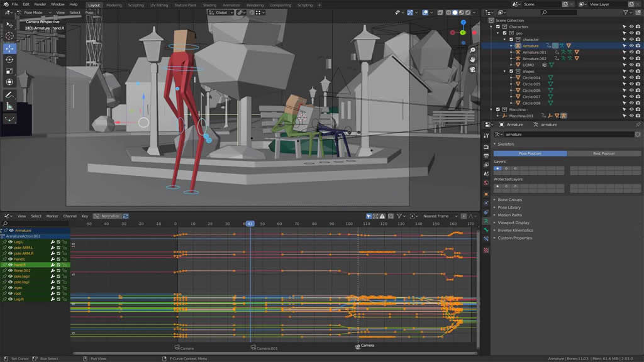Image resolution: width=644 pixels, height=362 pixels.
Task: Click the lock icon on hand.L channel
Action: pyautogui.click(x=65, y=260)
